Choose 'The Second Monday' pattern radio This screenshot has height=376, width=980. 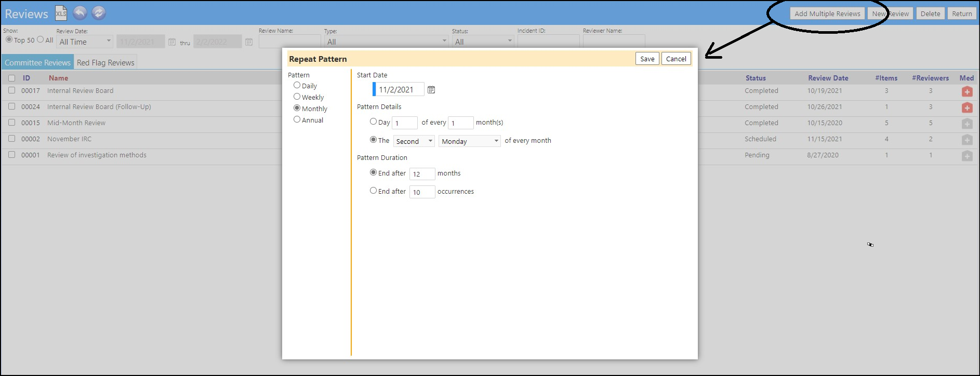373,140
